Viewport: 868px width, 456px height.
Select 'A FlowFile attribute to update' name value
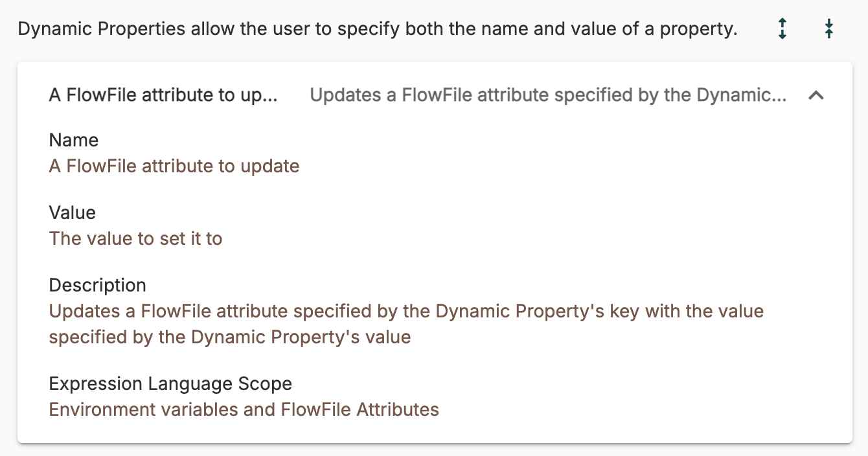[174, 166]
